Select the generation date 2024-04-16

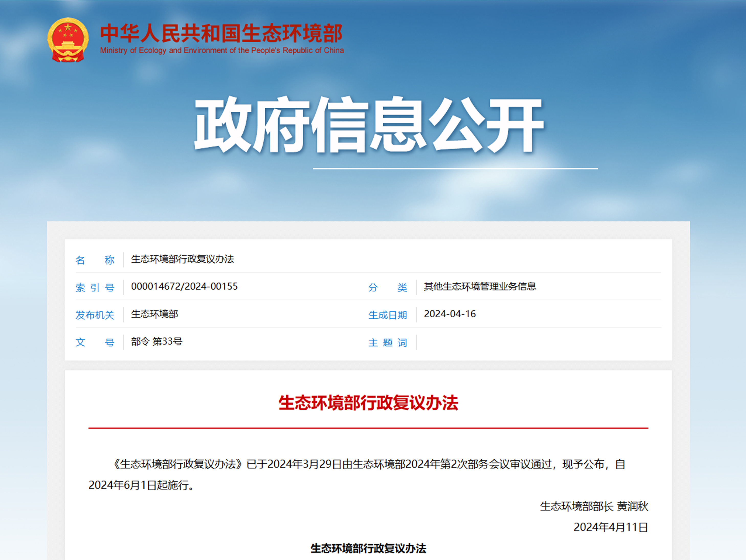point(450,314)
